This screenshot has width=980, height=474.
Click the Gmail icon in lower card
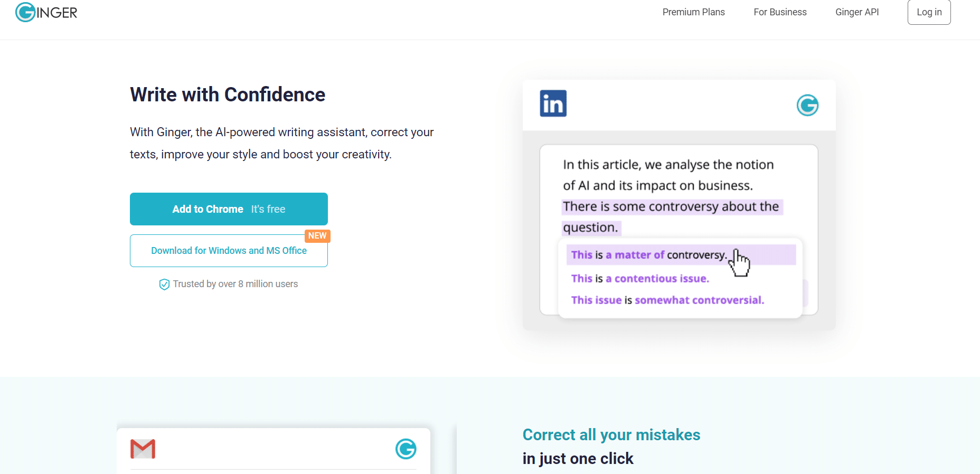tap(143, 449)
